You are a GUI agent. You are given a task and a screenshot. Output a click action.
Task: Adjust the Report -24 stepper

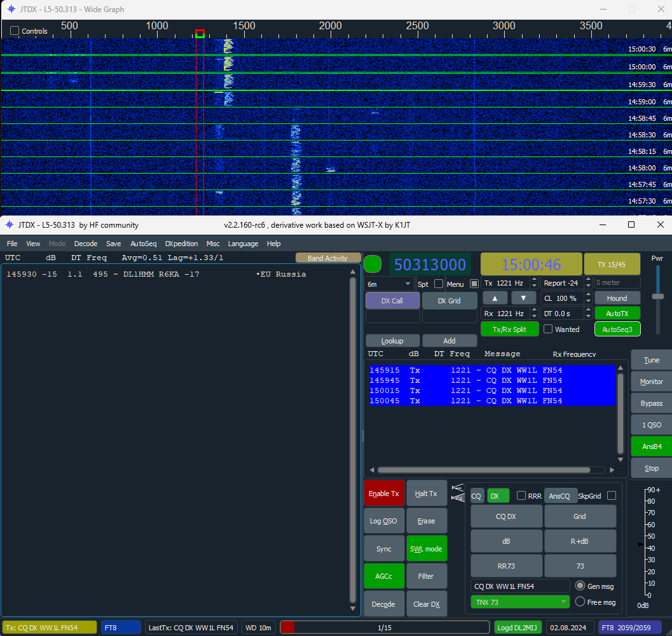tap(588, 283)
